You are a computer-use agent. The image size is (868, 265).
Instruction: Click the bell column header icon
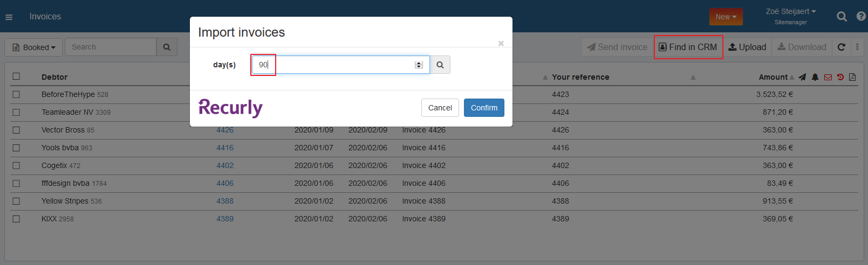pyautogui.click(x=815, y=77)
